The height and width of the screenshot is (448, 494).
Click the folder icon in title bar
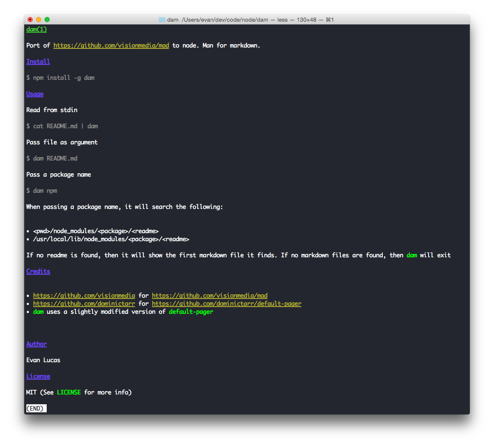[x=162, y=20]
